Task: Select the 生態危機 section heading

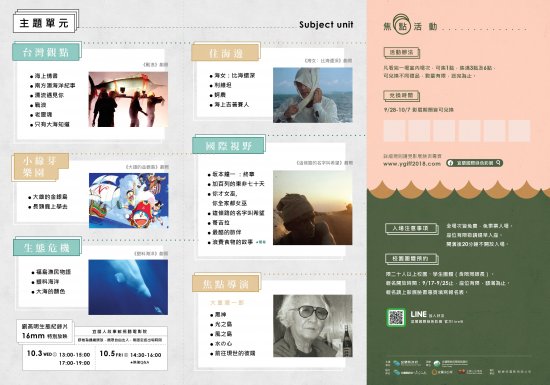Action: (47, 248)
